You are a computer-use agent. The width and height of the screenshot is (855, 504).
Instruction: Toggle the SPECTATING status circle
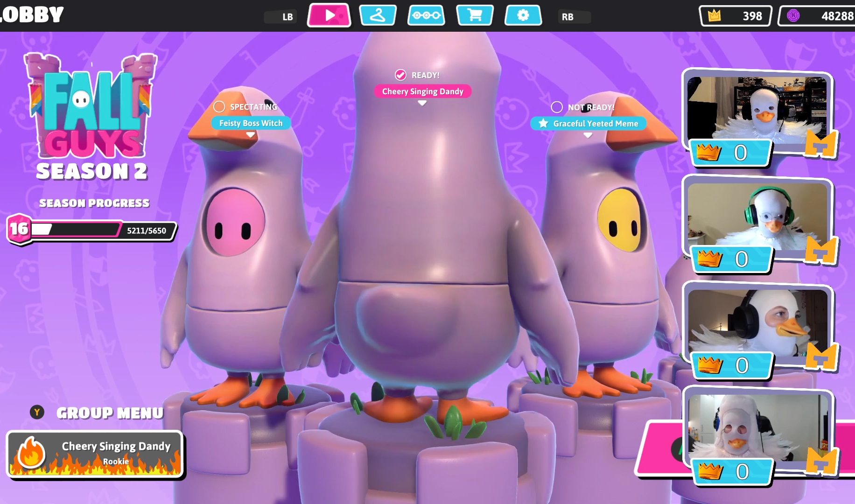(219, 106)
